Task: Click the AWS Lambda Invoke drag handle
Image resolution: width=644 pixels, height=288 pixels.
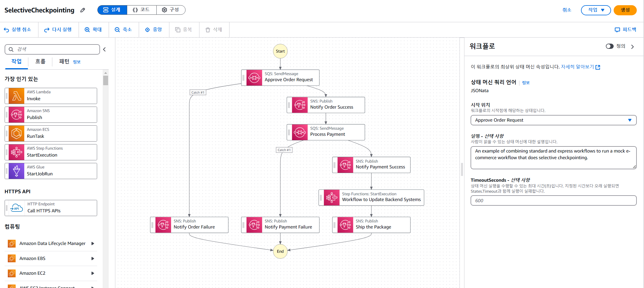Action: [7, 96]
